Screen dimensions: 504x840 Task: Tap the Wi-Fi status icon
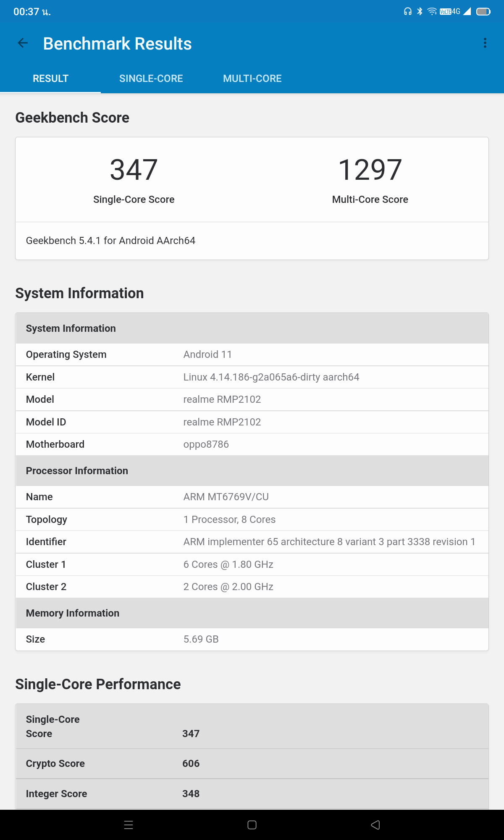point(432,12)
